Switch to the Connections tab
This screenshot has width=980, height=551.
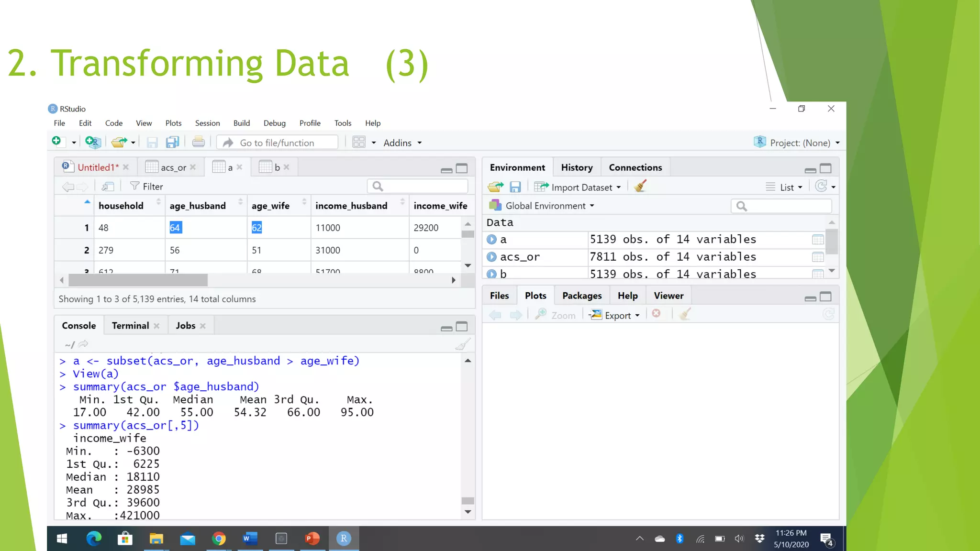635,167
